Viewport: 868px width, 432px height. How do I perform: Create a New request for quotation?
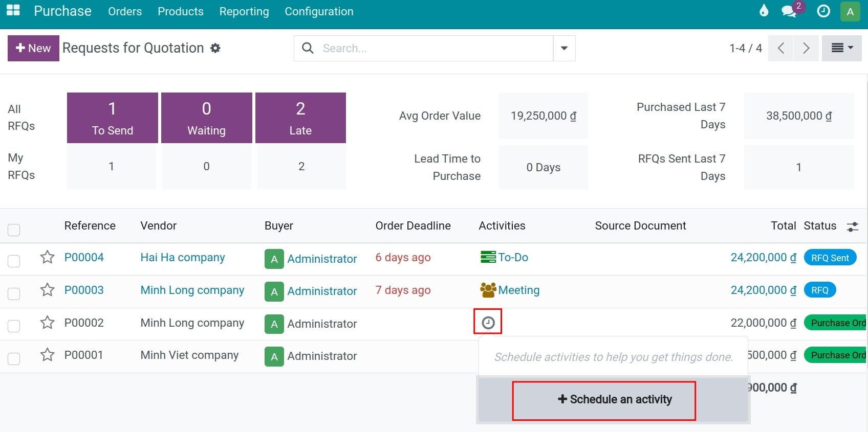tap(33, 48)
